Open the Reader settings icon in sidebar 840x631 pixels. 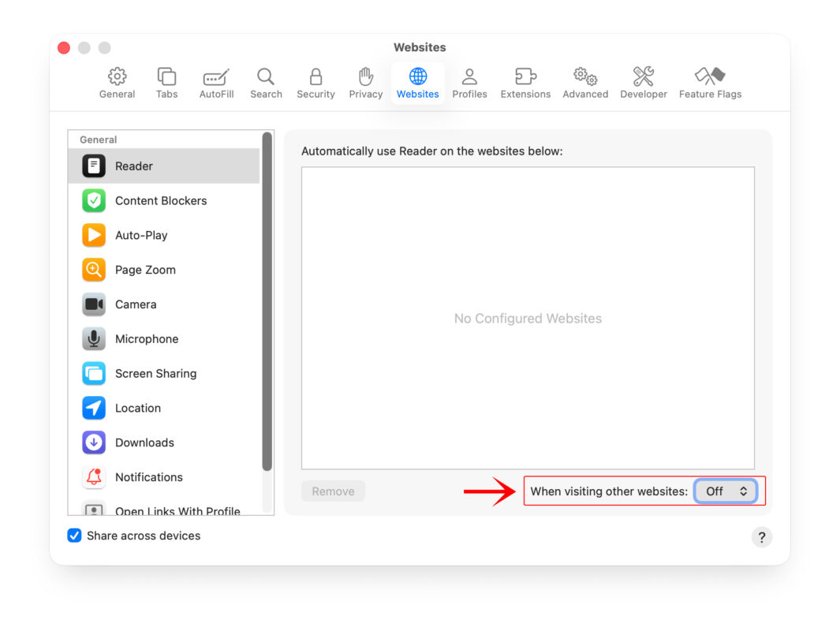(x=93, y=166)
